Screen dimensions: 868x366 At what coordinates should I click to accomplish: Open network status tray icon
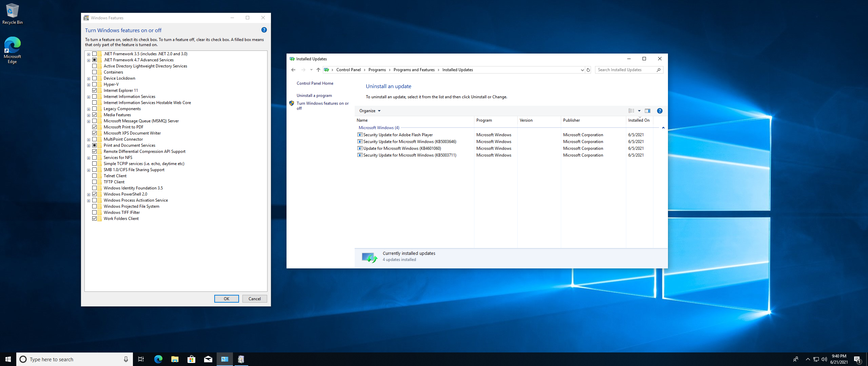[x=816, y=359]
